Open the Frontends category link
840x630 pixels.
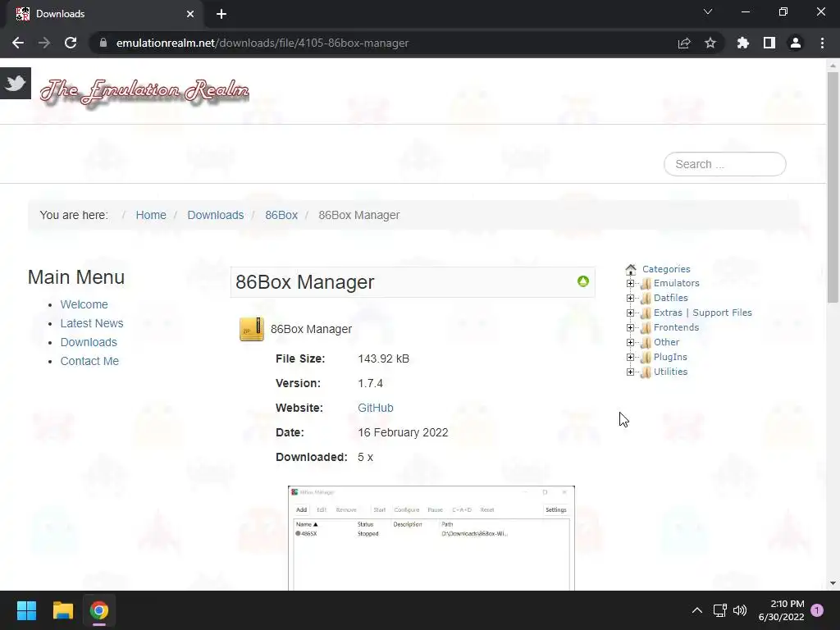pos(676,327)
